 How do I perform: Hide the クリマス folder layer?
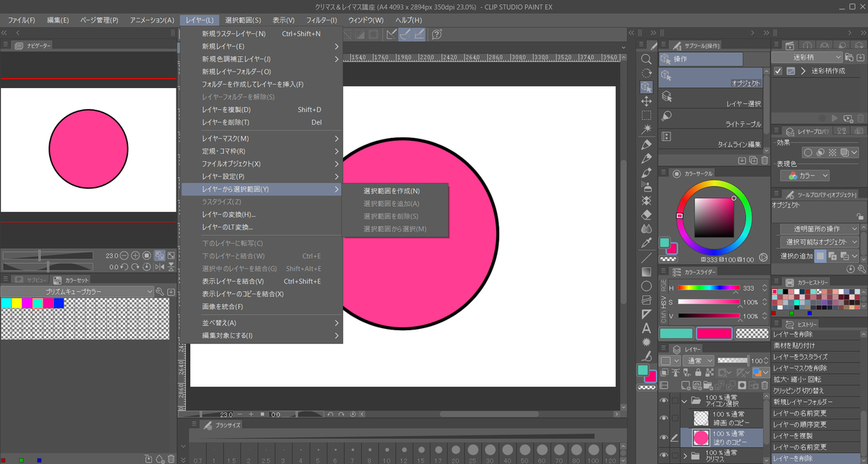(664, 455)
